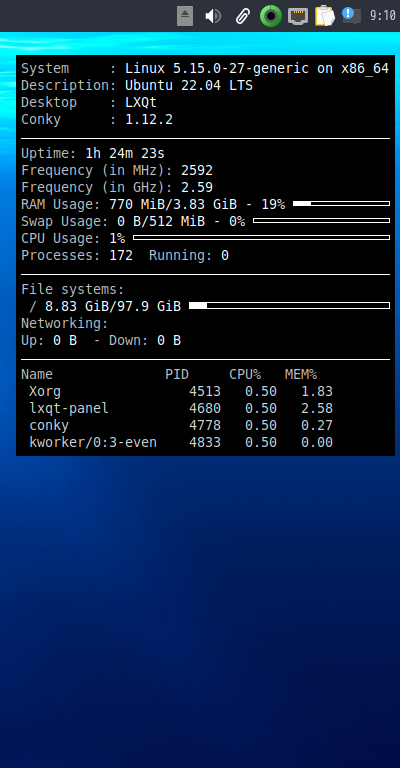The image size is (400, 768).
Task: Click the PID "4680" for lxqt-panel
Action: [x=205, y=408]
